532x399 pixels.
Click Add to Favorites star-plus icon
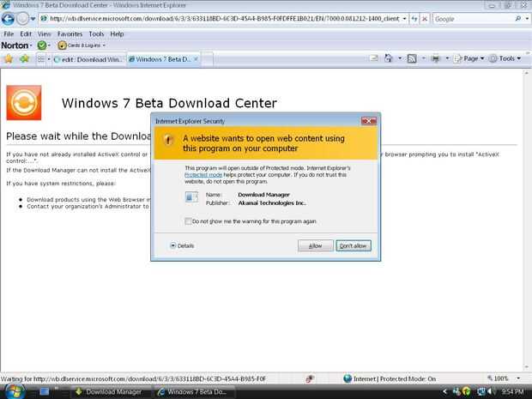[x=24, y=59]
